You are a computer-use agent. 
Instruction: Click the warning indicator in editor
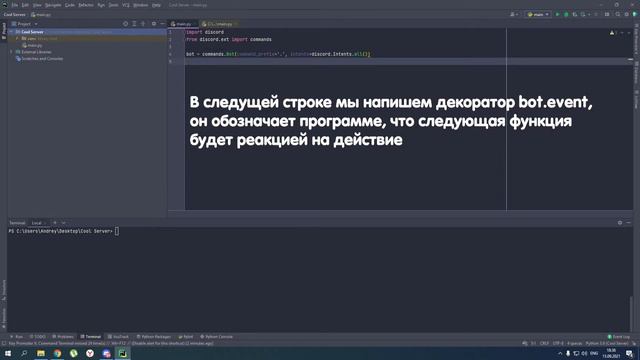pos(612,32)
